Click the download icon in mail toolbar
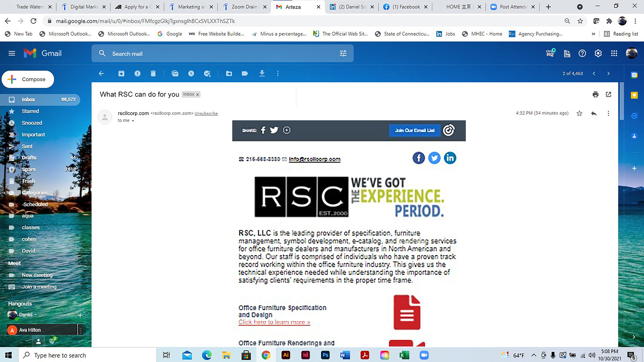The width and height of the screenshot is (644, 362). click(x=262, y=74)
